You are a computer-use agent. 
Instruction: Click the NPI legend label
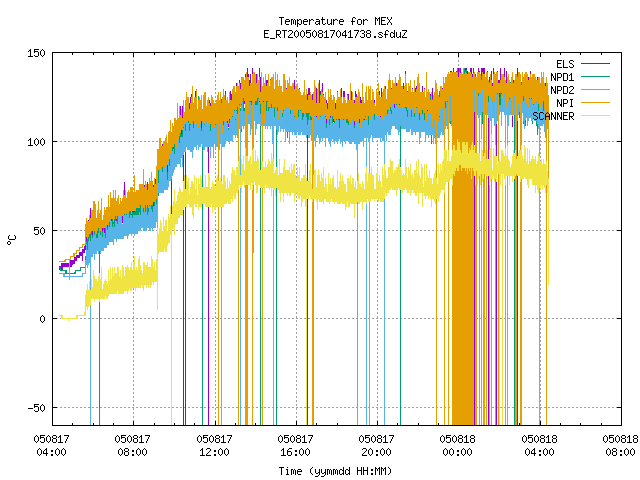565,103
